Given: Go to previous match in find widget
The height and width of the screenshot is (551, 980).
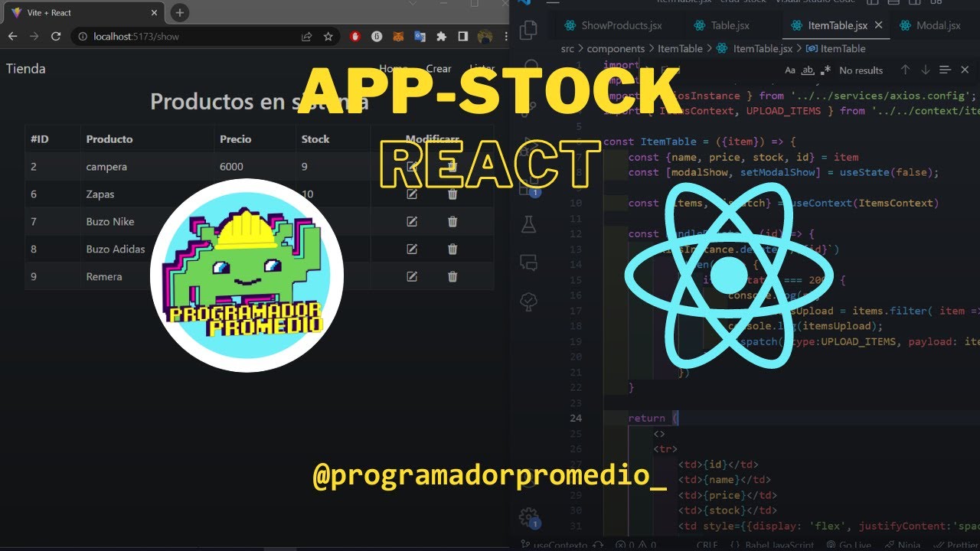Looking at the screenshot, I should (905, 70).
